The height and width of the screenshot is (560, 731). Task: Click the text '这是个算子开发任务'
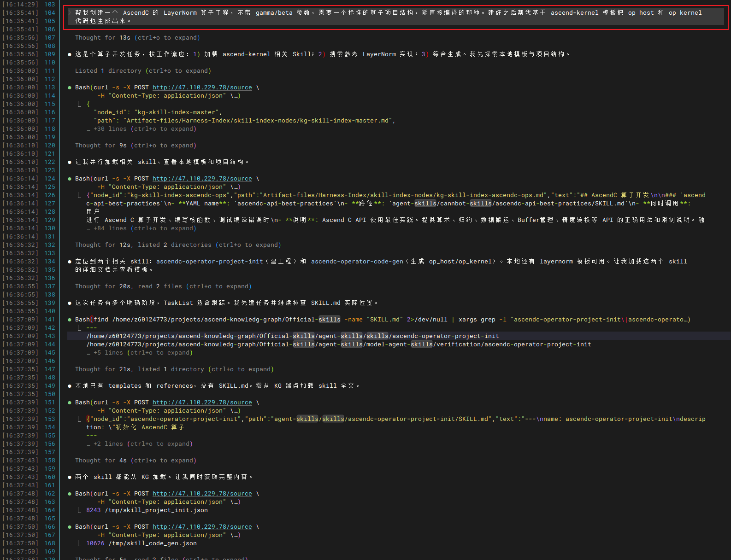tap(108, 54)
